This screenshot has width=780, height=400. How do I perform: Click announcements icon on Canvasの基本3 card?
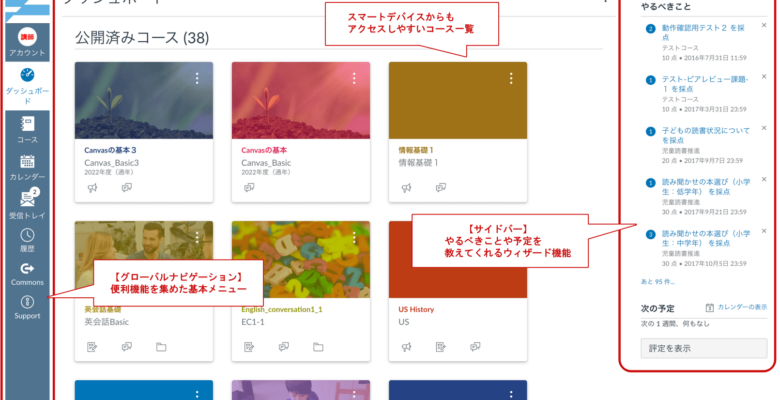tap(93, 188)
